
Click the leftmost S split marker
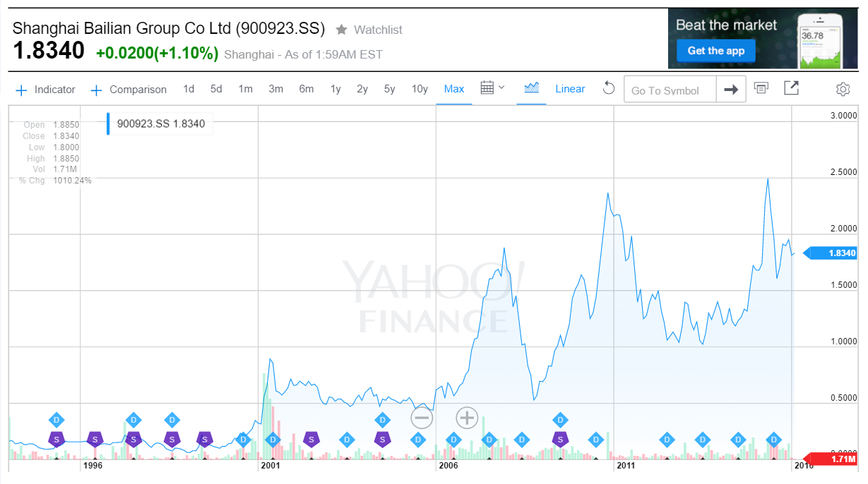(57, 440)
